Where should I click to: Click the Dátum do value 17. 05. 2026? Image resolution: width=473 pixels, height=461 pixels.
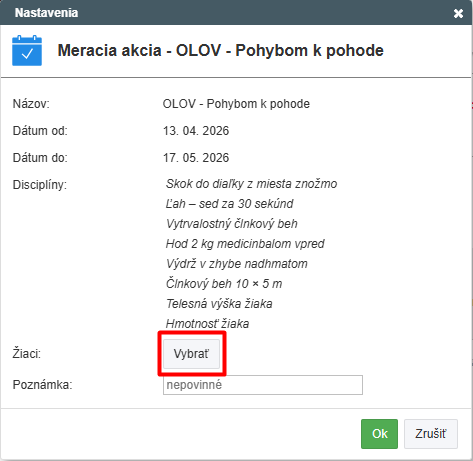pos(196,158)
